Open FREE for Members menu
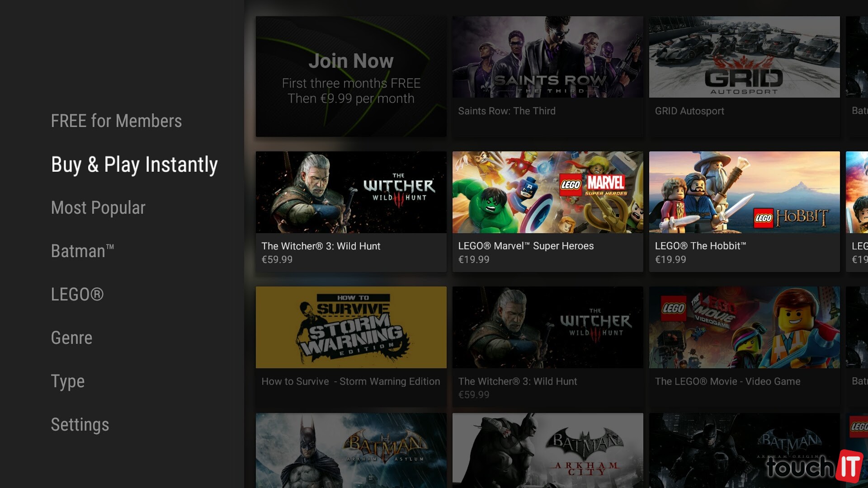The image size is (868, 488). coord(116,121)
